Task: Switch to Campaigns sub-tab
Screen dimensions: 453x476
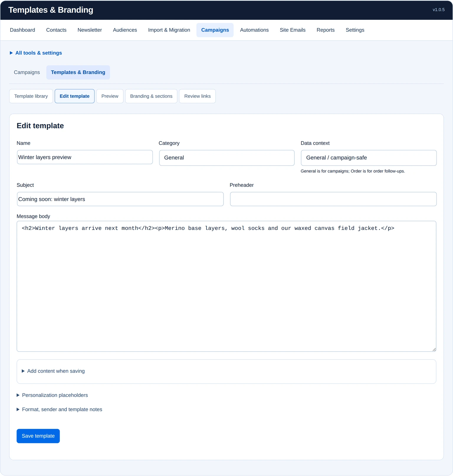Action: [x=27, y=73]
